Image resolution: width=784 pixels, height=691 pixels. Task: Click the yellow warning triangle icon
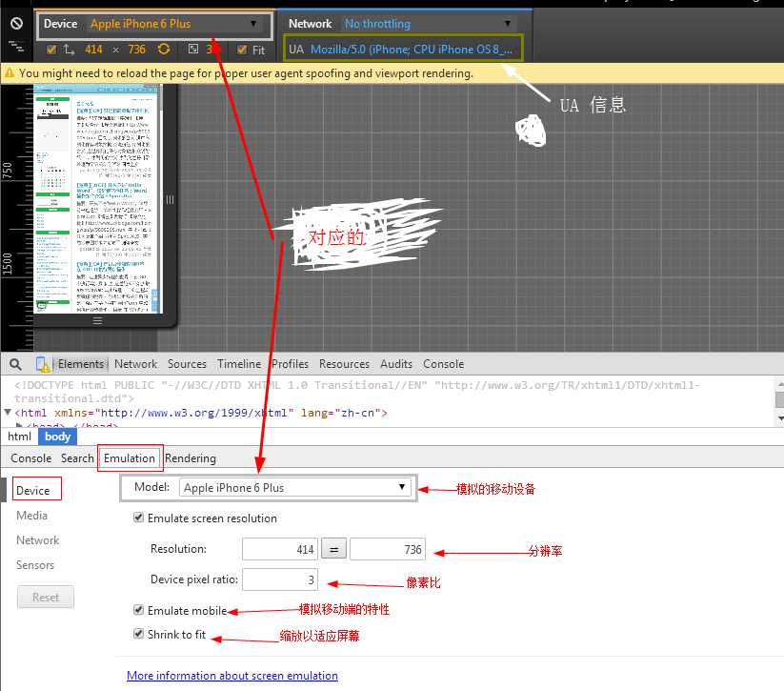tap(9, 73)
